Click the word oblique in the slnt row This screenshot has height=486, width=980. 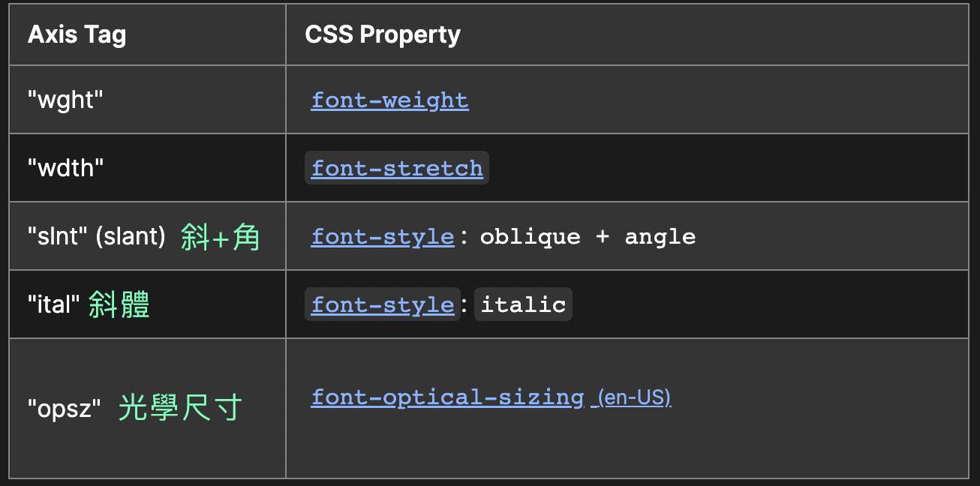[530, 237]
